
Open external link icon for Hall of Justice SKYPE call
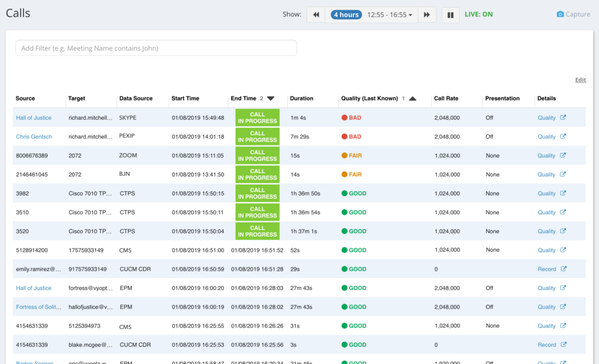pyautogui.click(x=563, y=117)
